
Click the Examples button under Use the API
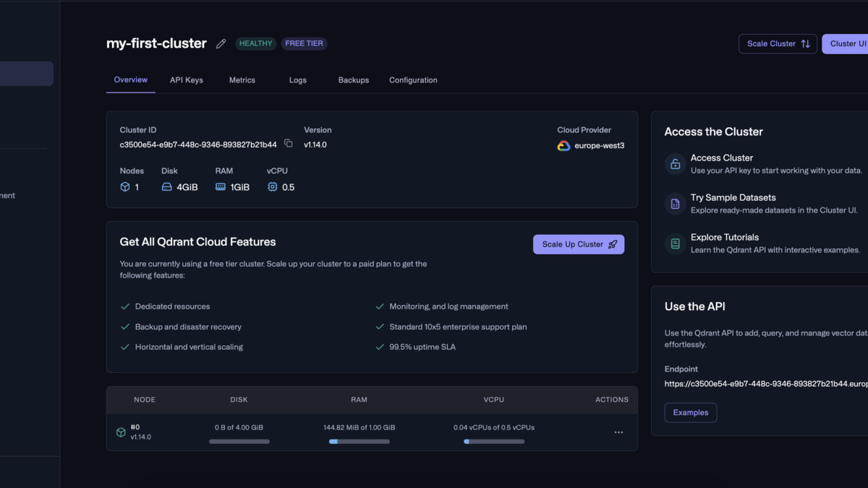click(x=690, y=412)
